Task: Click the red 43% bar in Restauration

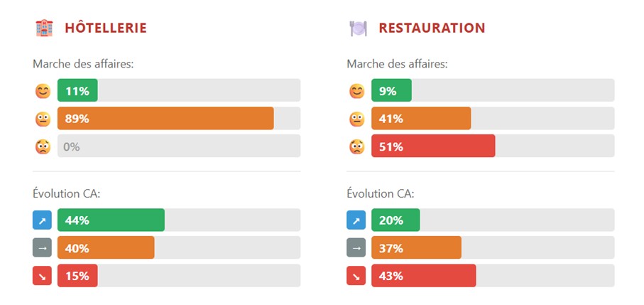Action: click(x=423, y=276)
